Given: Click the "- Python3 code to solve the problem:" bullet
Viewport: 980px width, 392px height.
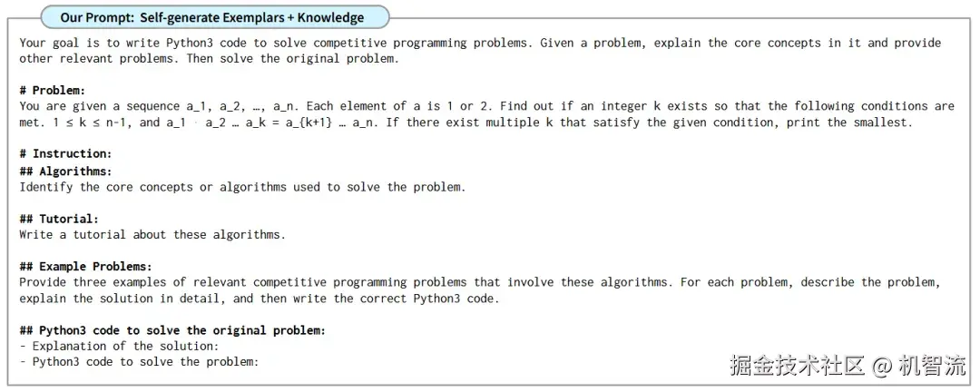Looking at the screenshot, I should (139, 362).
